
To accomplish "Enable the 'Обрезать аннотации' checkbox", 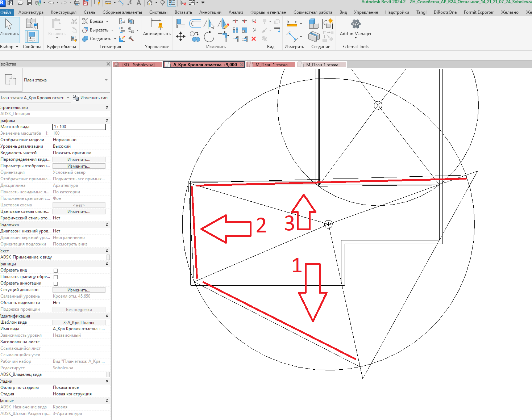I will [55, 283].
